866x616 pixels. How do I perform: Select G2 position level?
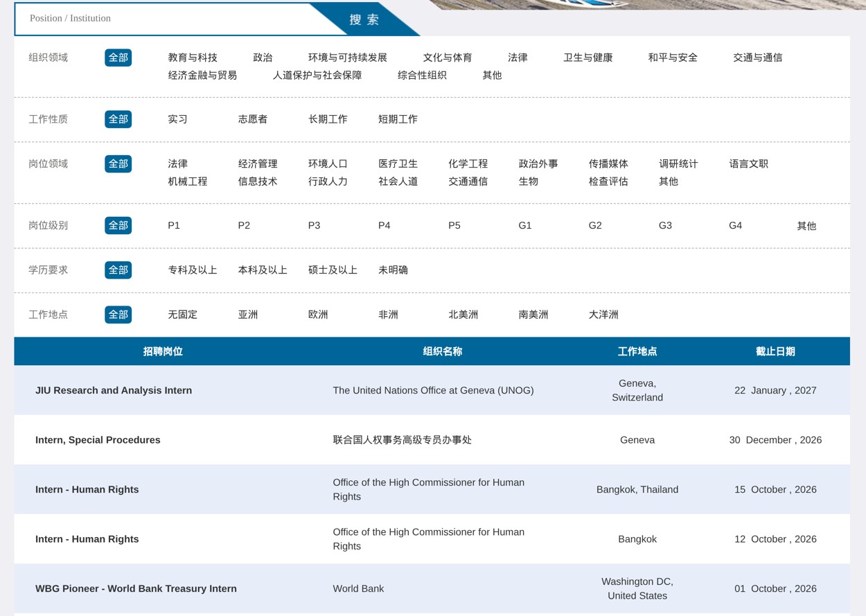pos(595,225)
